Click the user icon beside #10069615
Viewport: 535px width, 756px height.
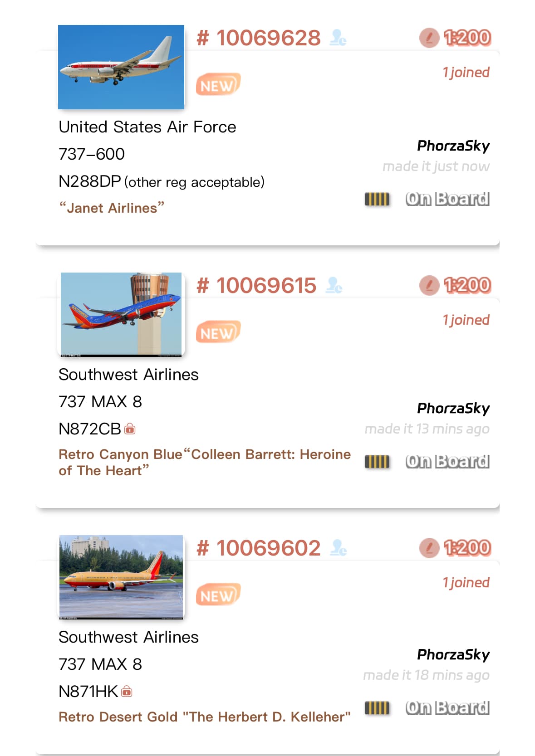[x=334, y=285]
